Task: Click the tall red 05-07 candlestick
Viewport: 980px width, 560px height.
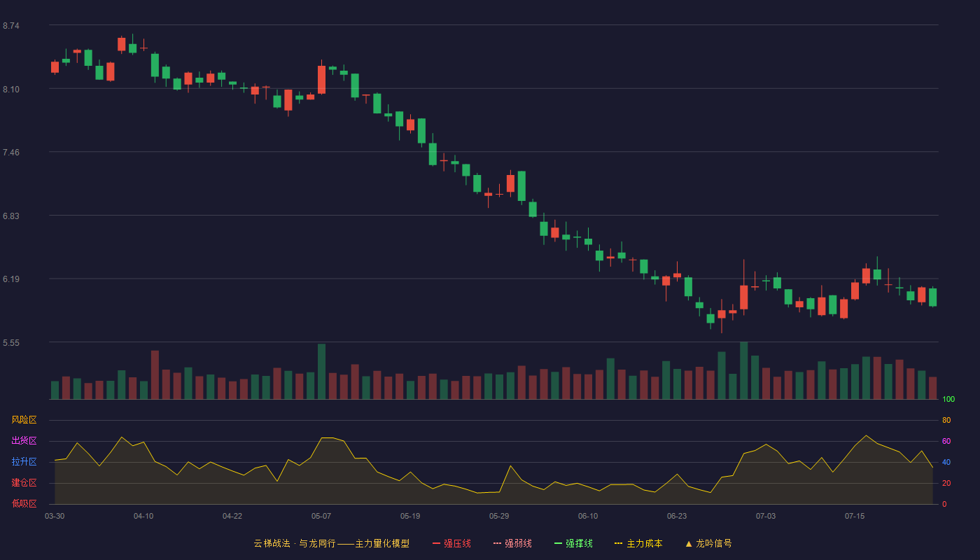Action: pos(321,79)
